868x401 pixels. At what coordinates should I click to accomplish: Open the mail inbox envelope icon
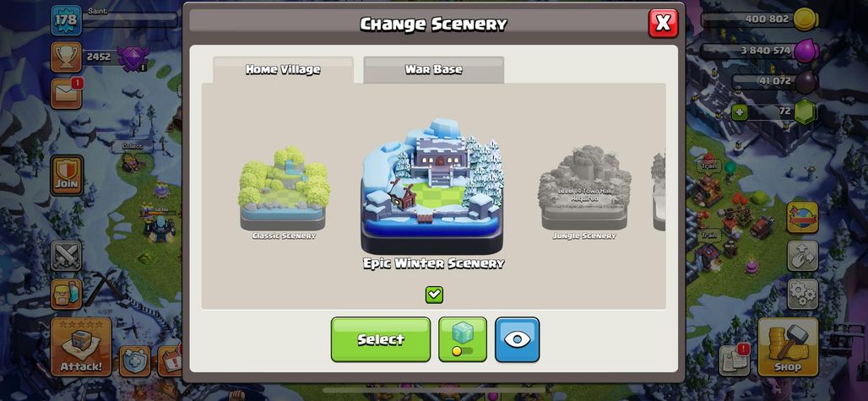(67, 94)
